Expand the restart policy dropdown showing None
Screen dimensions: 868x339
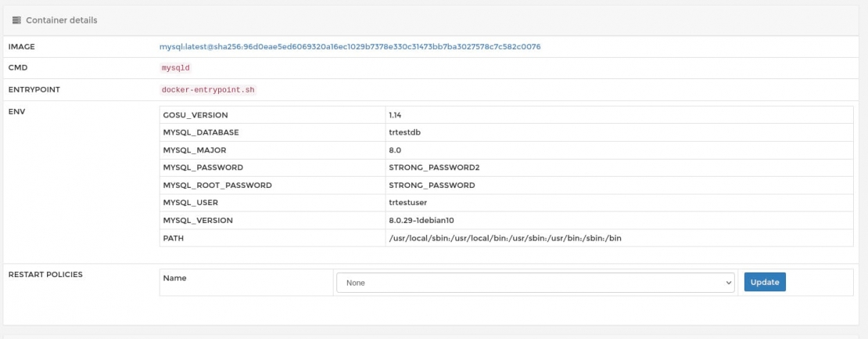pyautogui.click(x=535, y=283)
